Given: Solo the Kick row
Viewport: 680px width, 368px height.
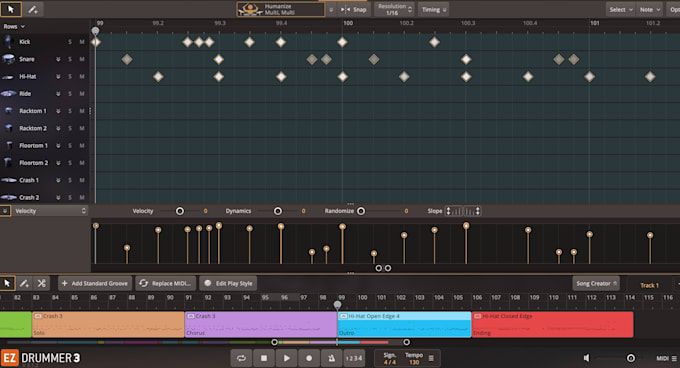Looking at the screenshot, I should (x=70, y=42).
